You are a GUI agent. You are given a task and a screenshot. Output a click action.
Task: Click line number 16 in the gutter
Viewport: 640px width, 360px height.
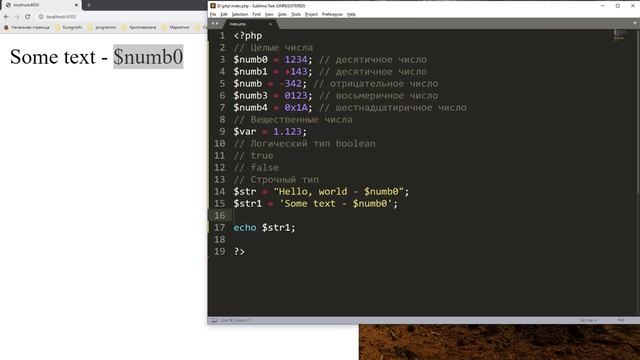pos(220,216)
